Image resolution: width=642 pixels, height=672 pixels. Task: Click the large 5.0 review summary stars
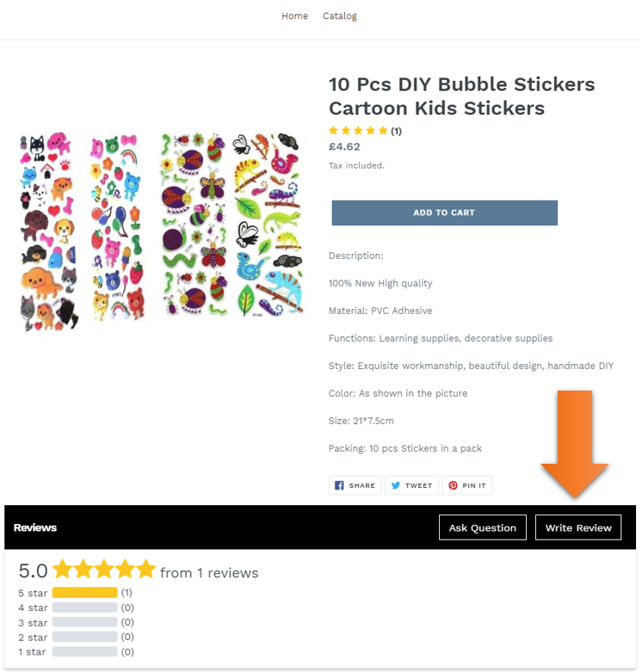[104, 569]
